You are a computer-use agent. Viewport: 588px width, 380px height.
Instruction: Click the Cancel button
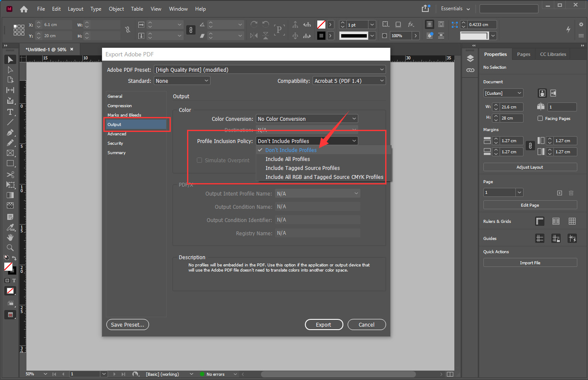pos(366,324)
